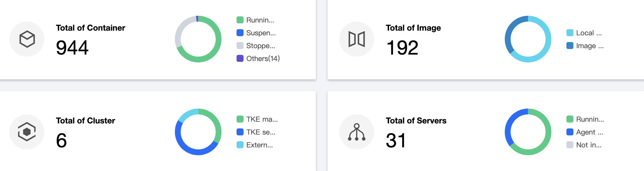The height and width of the screenshot is (171, 644).
Task: Click the TKE managed cluster legend item
Action: point(262,119)
